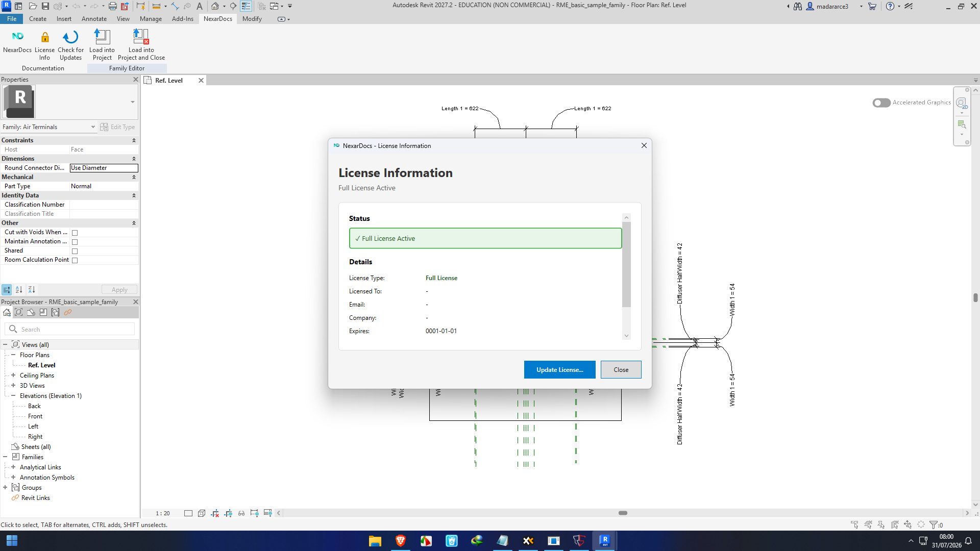Open a file from quick access toolbar
The height and width of the screenshot is (551, 980).
[33, 6]
